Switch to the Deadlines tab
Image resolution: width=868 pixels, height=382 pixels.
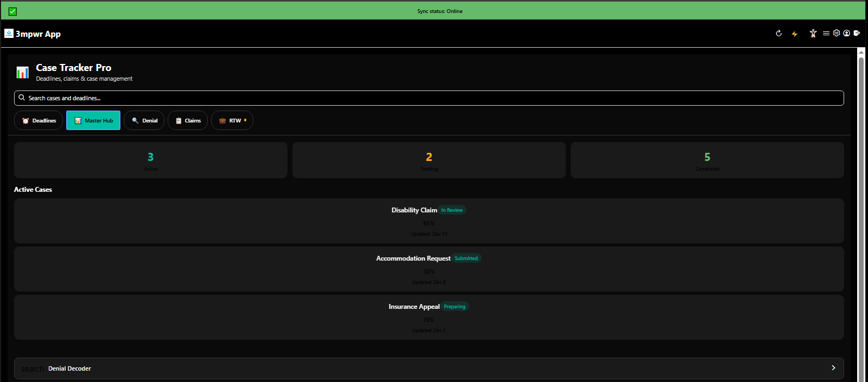click(39, 120)
